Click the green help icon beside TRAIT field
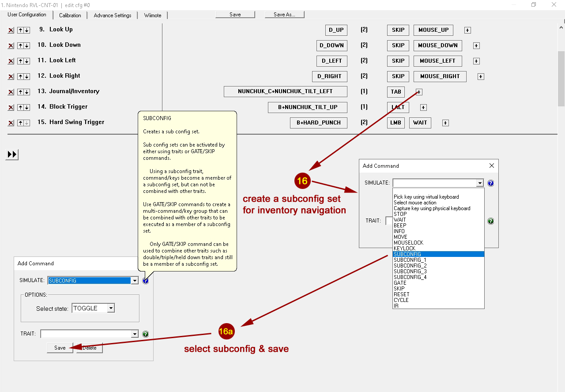The image size is (565, 392). pyautogui.click(x=145, y=334)
